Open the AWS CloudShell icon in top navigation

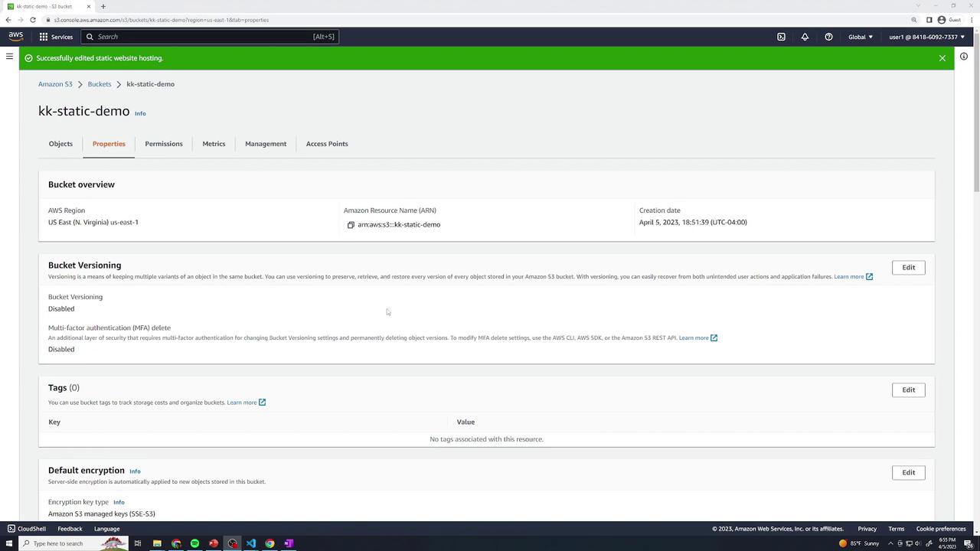781,37
